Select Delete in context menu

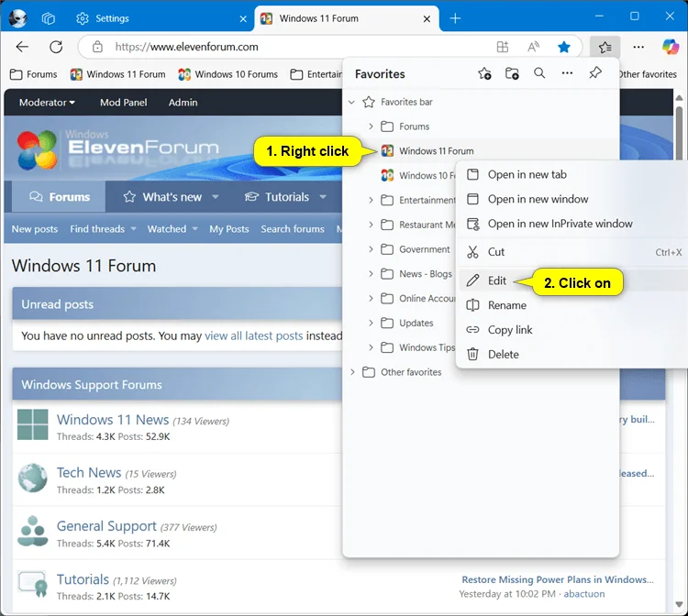click(x=573, y=354)
